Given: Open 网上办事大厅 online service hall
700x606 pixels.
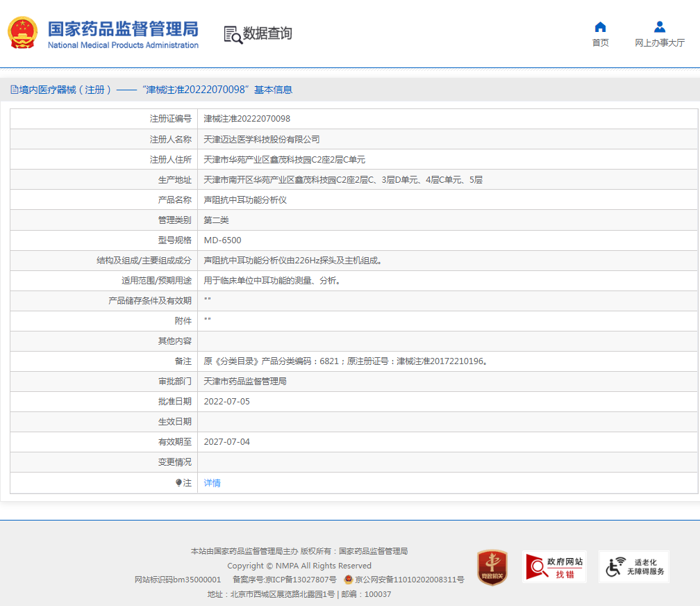Looking at the screenshot, I should [x=658, y=42].
